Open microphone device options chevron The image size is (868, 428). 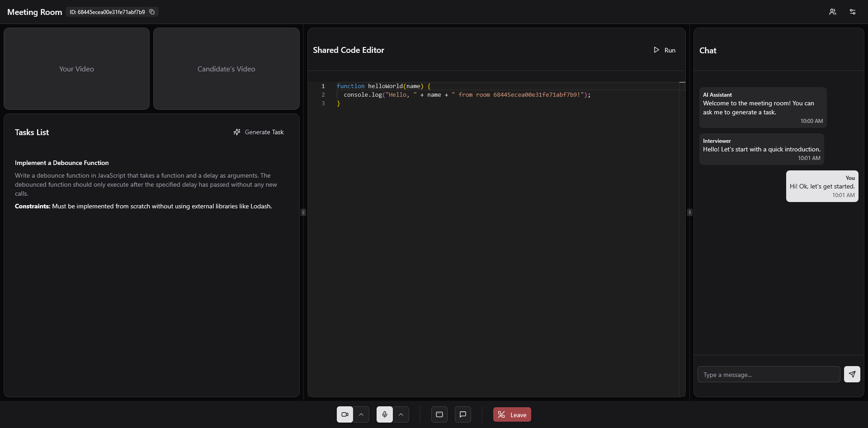click(401, 414)
